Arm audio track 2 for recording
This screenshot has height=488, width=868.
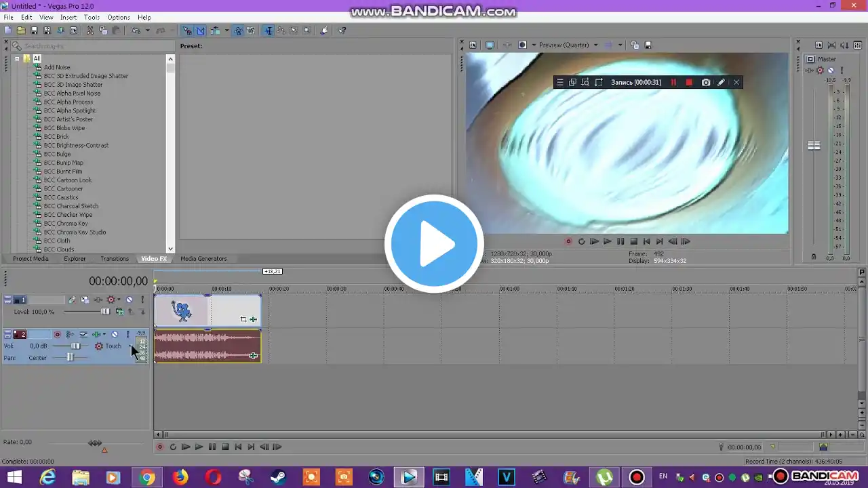(57, 334)
